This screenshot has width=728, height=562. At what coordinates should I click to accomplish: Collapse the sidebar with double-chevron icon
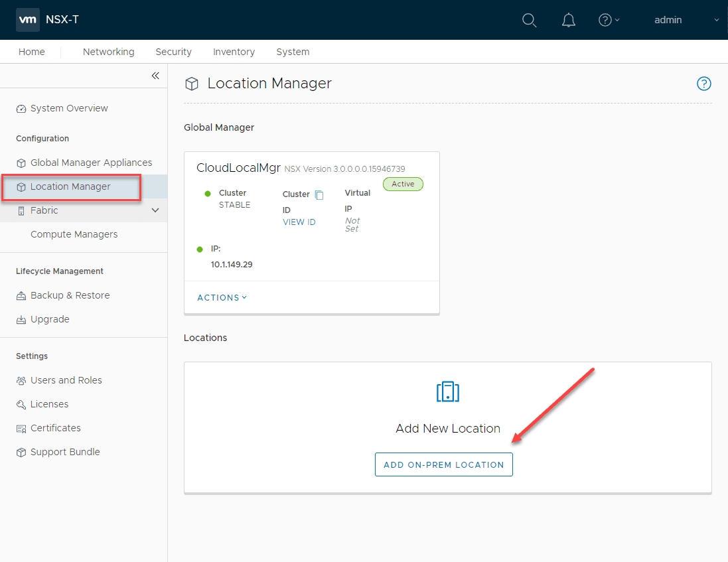(x=155, y=76)
